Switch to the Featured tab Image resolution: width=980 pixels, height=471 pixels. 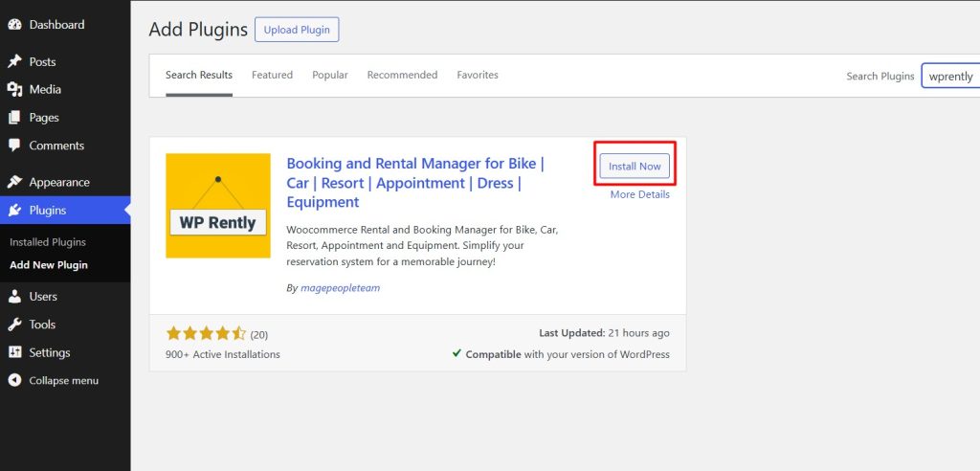pos(272,75)
